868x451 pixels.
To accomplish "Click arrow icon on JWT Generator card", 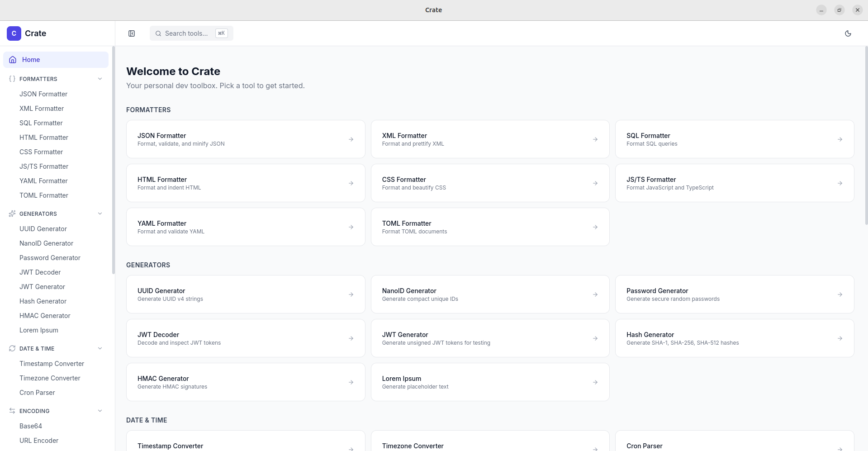I will (595, 338).
